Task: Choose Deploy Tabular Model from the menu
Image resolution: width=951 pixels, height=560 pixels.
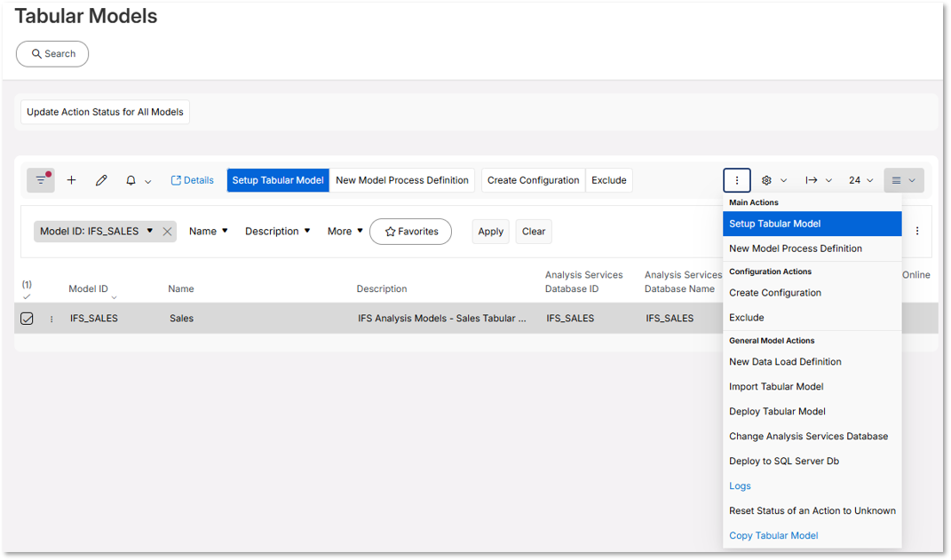Action: 777,411
